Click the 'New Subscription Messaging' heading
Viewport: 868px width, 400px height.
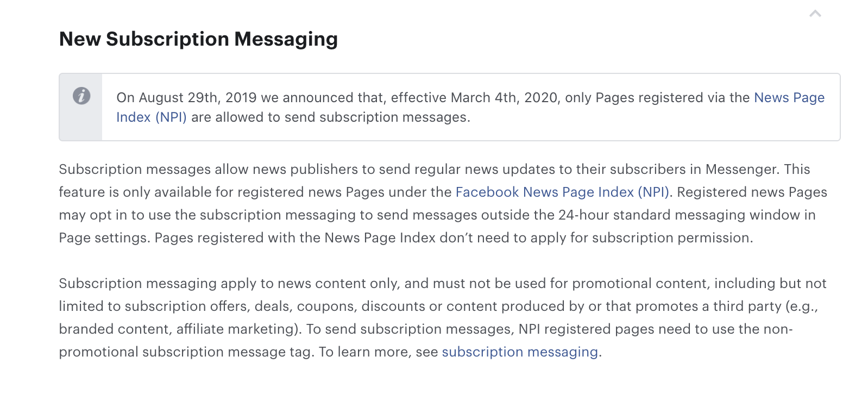[198, 39]
